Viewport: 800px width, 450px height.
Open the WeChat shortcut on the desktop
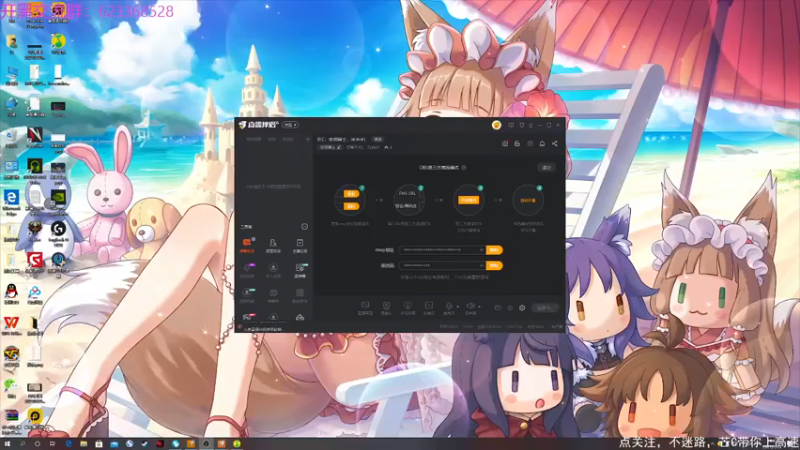pos(11,389)
